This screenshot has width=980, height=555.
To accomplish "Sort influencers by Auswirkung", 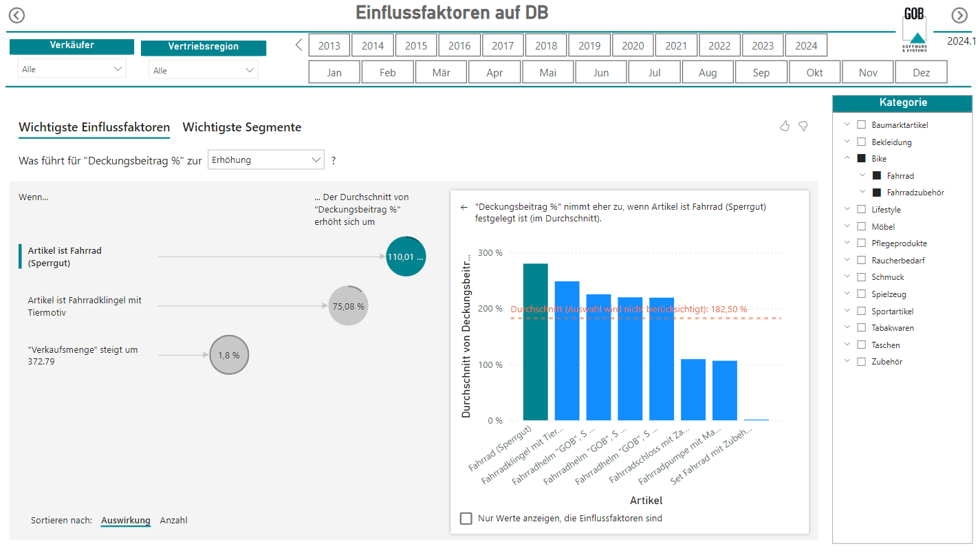I will [126, 521].
